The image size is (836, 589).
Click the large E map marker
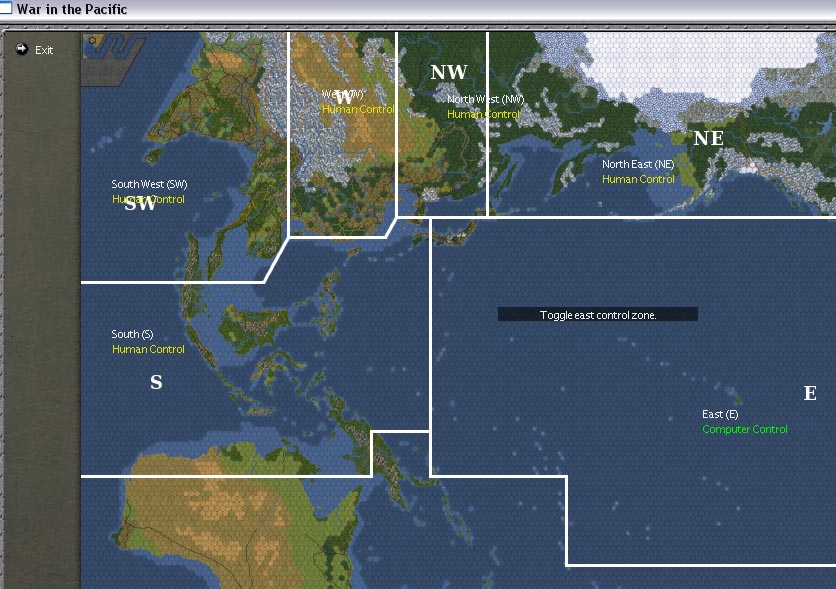[x=810, y=393]
